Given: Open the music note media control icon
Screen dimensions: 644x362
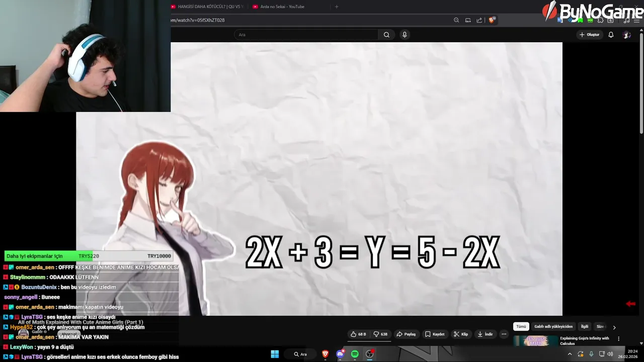Looking at the screenshot, I should click(626, 20).
